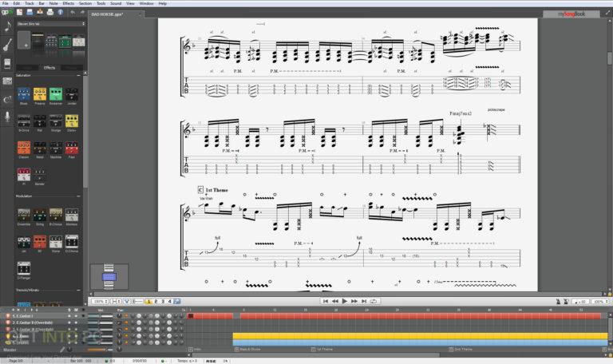This screenshot has height=364, width=613.
Task: Click the fast-forward button
Action: coord(354,301)
